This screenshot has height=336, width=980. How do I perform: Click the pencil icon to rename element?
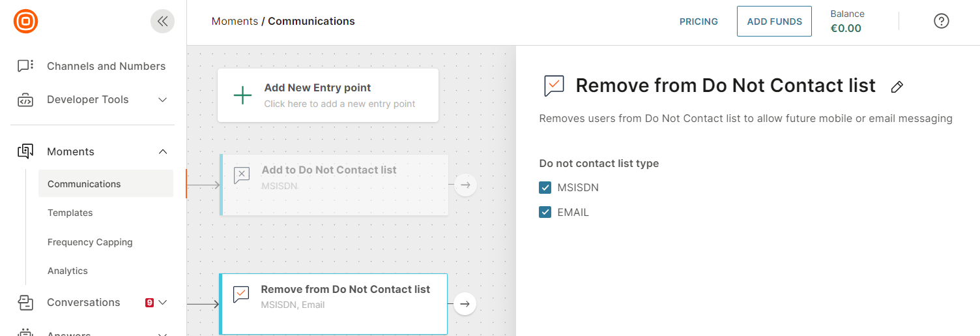897,87
